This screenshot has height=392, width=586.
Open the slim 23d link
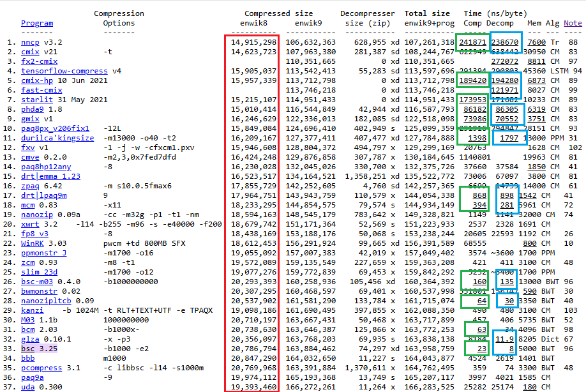pyautogui.click(x=39, y=273)
